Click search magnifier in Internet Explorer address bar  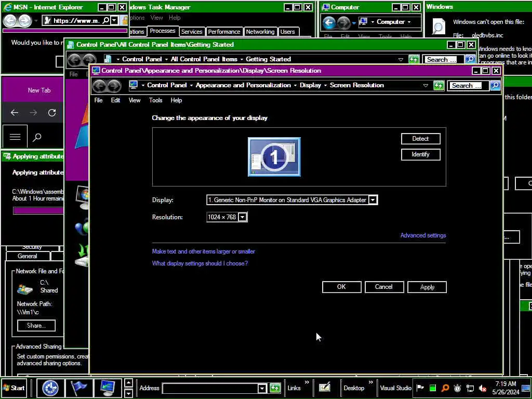[x=106, y=21]
